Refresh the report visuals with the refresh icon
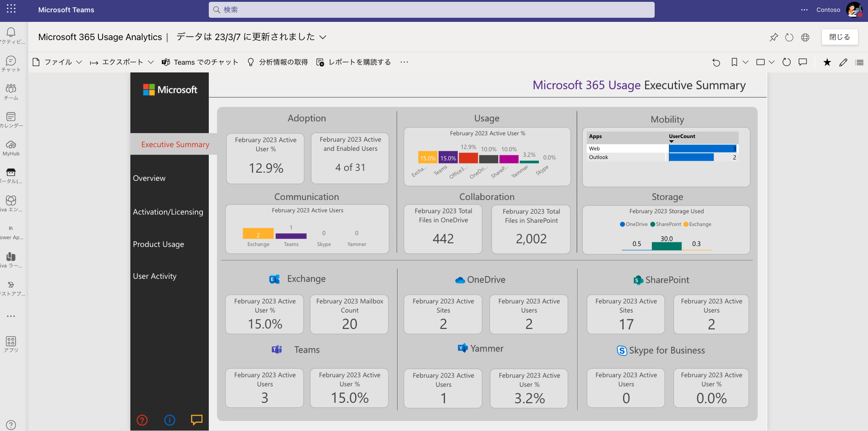This screenshot has height=431, width=868. pos(786,62)
